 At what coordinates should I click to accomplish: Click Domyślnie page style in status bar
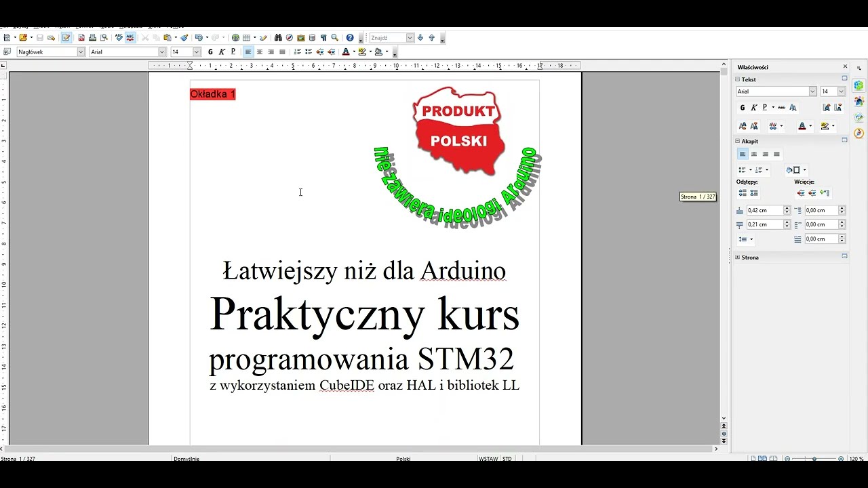point(186,459)
